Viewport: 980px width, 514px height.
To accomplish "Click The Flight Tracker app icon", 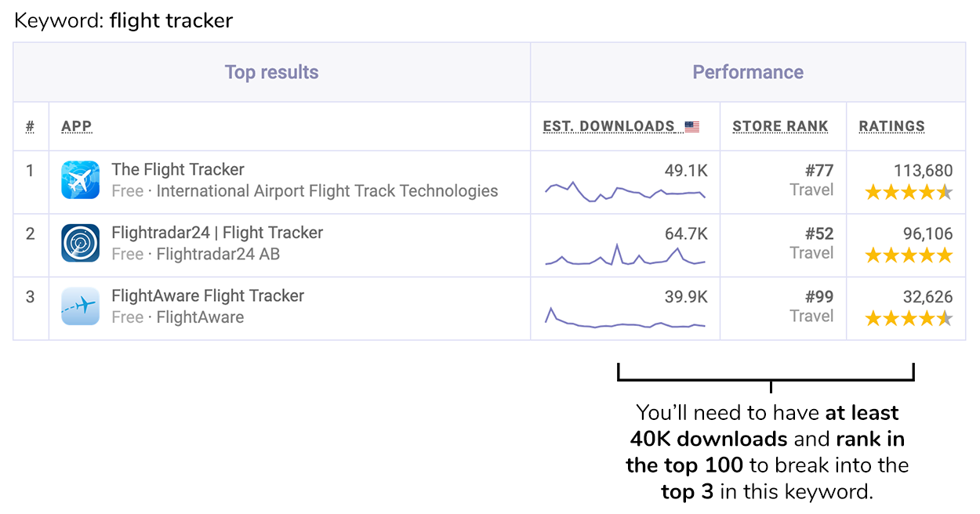I will tap(79, 179).
